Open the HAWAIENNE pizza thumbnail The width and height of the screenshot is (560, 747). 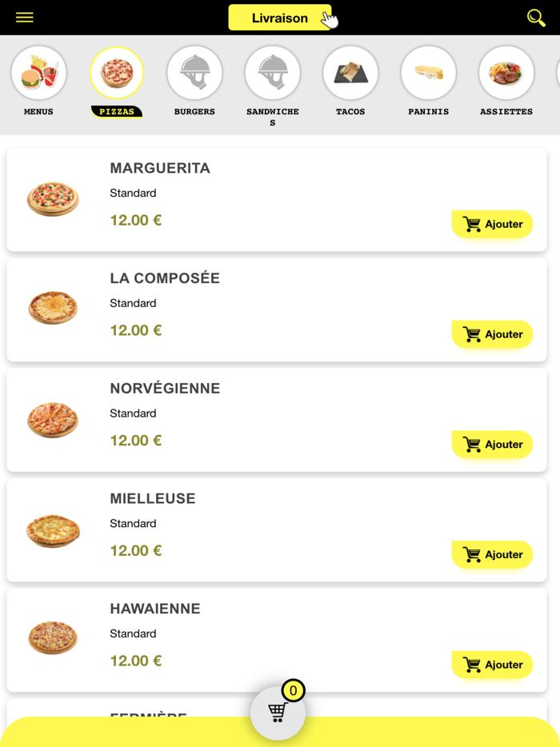52,637
